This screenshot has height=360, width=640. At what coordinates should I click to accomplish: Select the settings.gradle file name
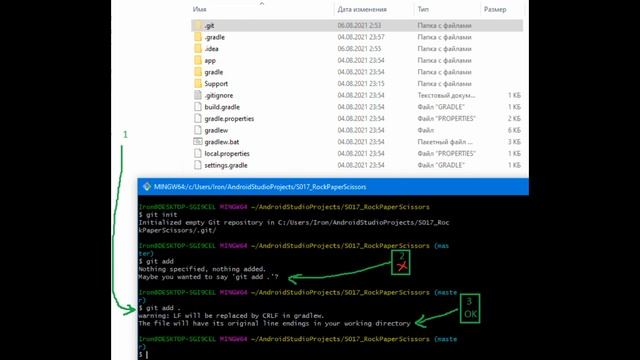pos(226,165)
